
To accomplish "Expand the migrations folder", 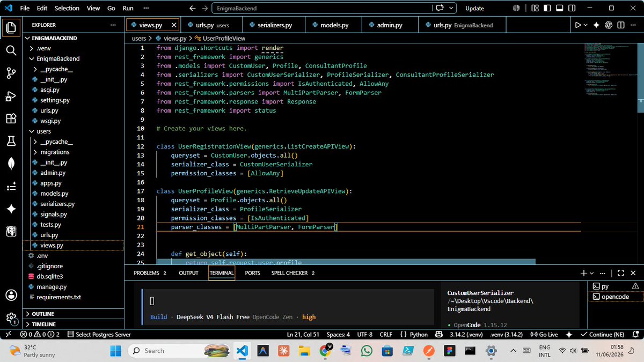I will coord(35,152).
